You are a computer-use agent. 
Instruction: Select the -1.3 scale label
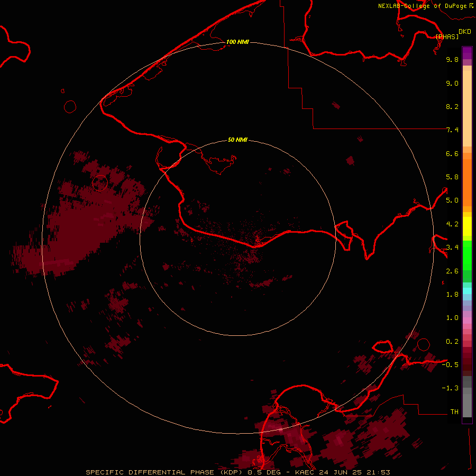pos(450,388)
